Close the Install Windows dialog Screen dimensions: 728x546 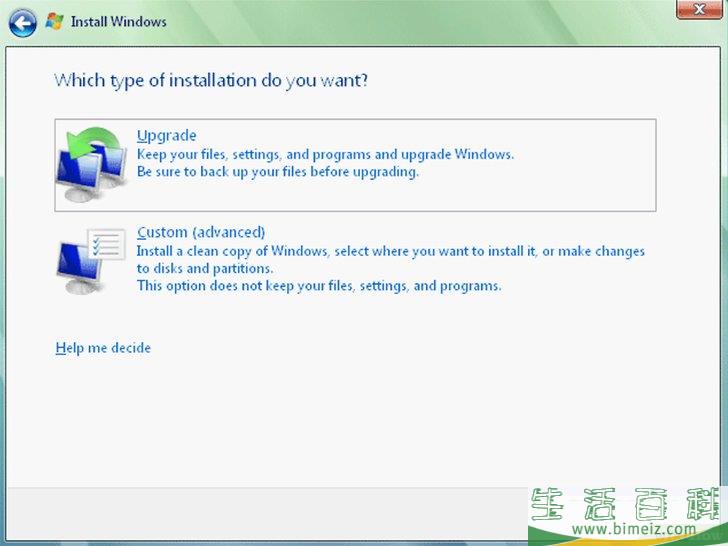[699, 9]
